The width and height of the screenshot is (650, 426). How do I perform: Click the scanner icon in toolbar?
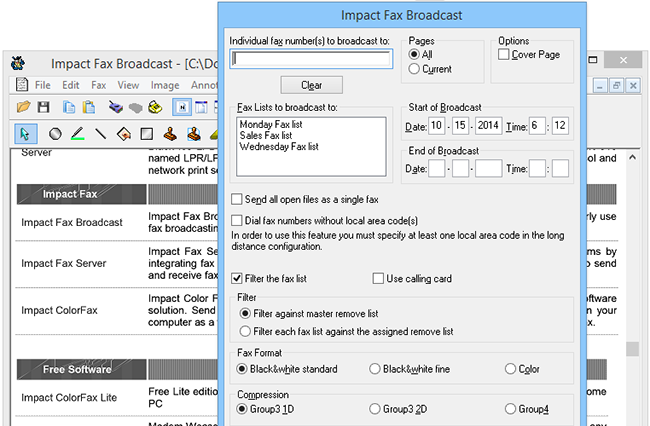116,107
